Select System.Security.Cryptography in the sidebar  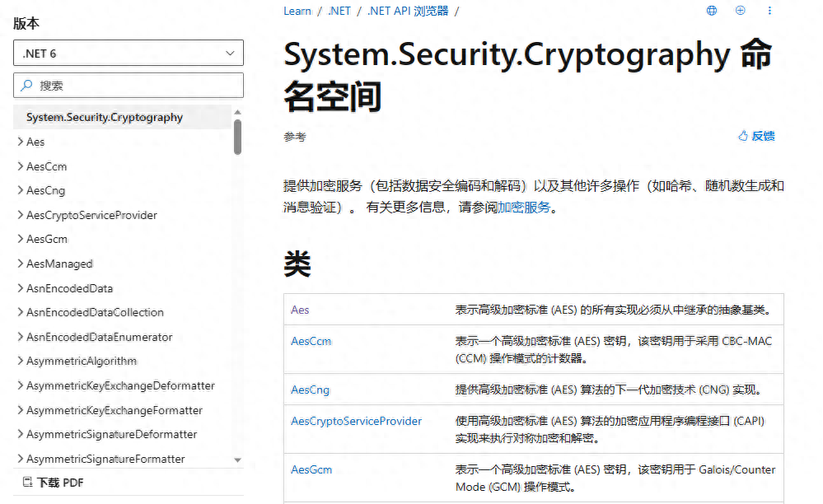[105, 117]
